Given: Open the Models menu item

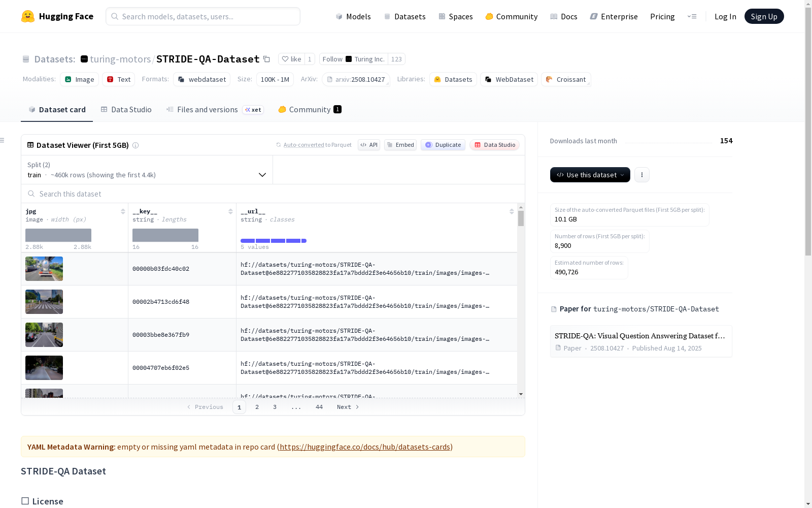Looking at the screenshot, I should click(353, 16).
